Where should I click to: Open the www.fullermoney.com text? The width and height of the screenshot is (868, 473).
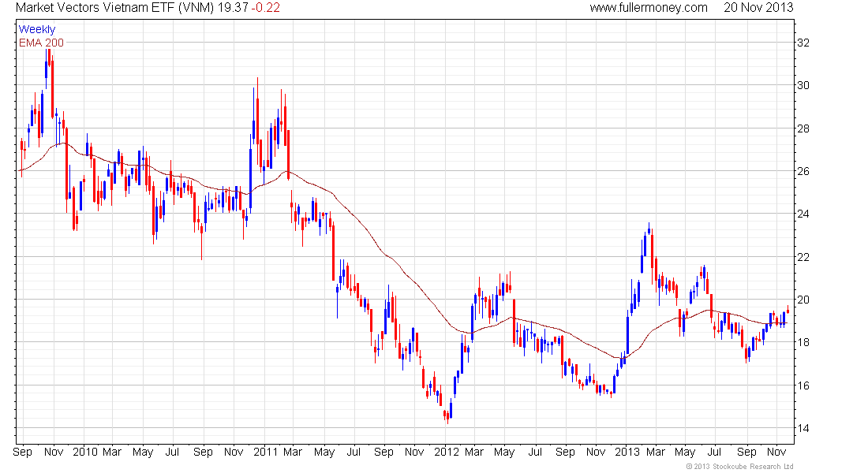[648, 8]
